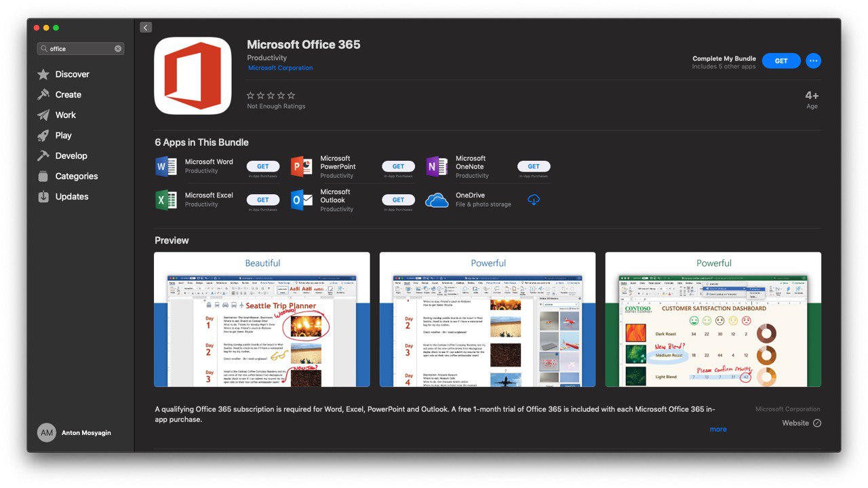Screen dimensions: 868x488
Task: Click the Discover star icon in the sidebar
Action: (x=43, y=74)
